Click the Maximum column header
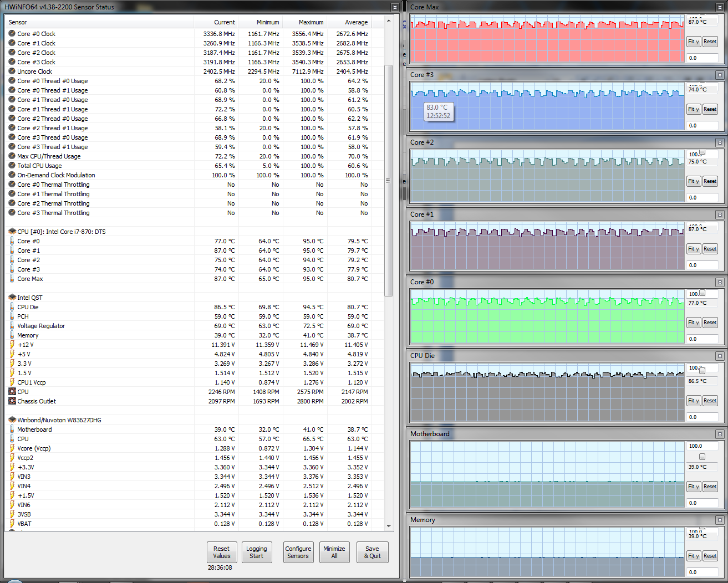 point(305,22)
